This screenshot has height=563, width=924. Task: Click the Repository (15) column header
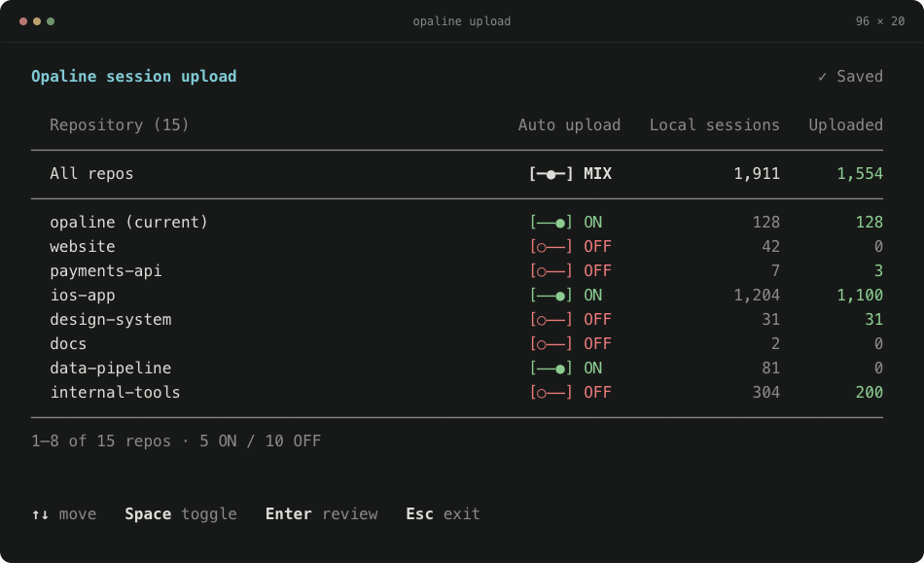119,124
